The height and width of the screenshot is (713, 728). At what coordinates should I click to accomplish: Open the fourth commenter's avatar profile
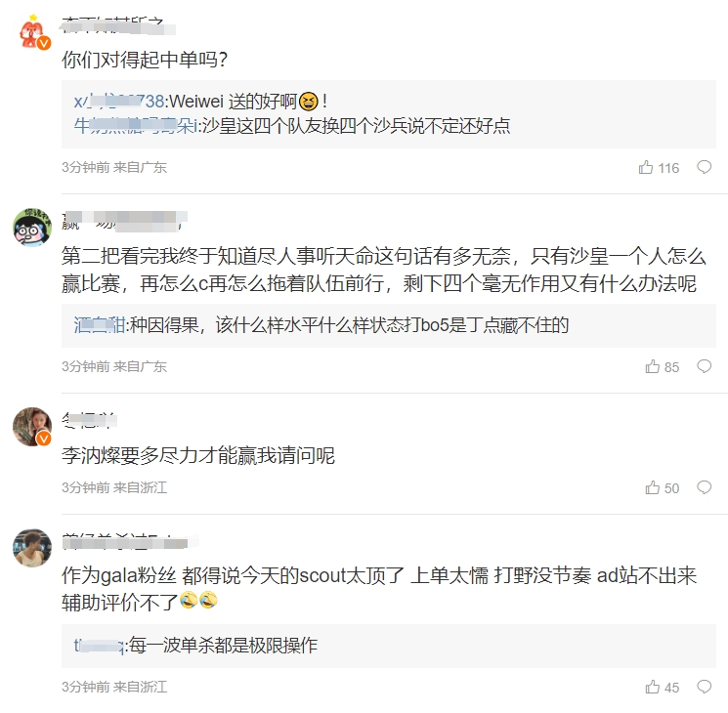[x=32, y=547]
